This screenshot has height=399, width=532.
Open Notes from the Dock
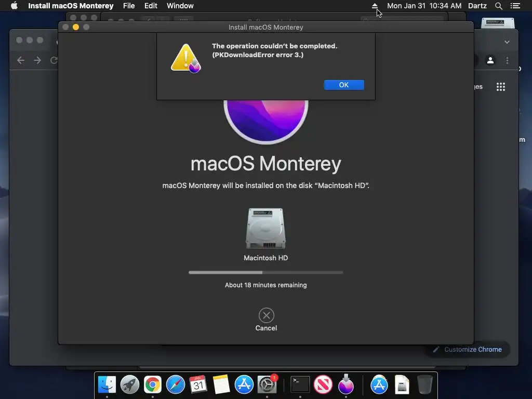click(221, 385)
